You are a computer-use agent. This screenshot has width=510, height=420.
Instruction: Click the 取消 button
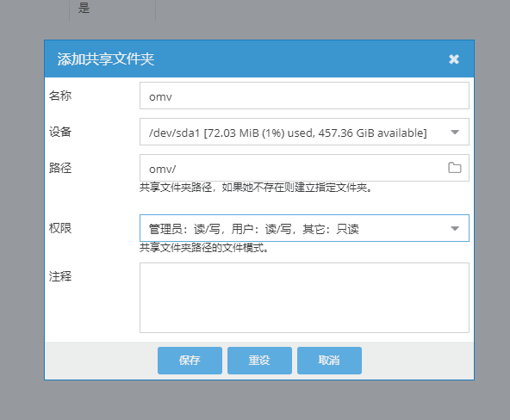pos(329,361)
